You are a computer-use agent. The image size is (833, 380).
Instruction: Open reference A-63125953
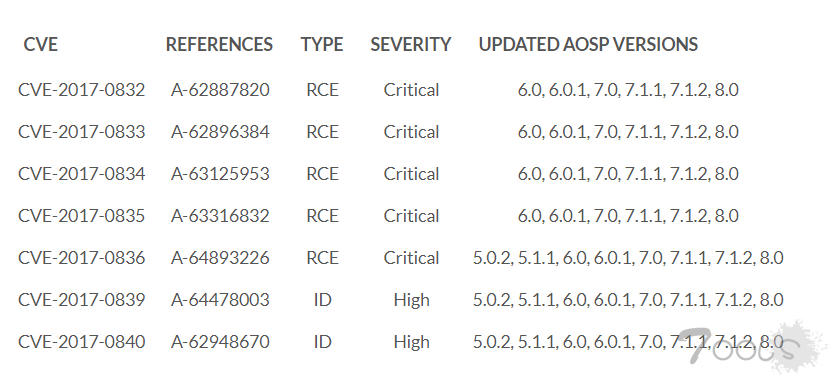coord(220,174)
